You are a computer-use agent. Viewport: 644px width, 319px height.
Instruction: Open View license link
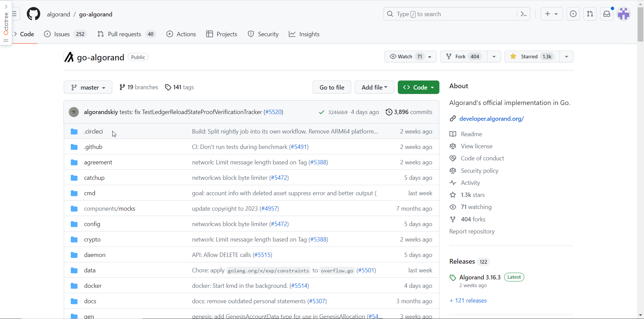pos(471,146)
